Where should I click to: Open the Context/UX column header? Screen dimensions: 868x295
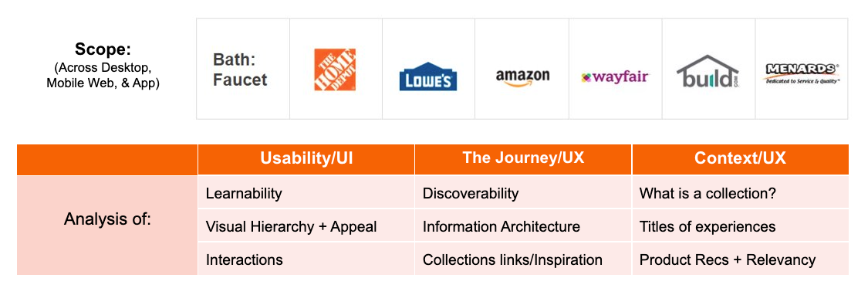point(740,159)
